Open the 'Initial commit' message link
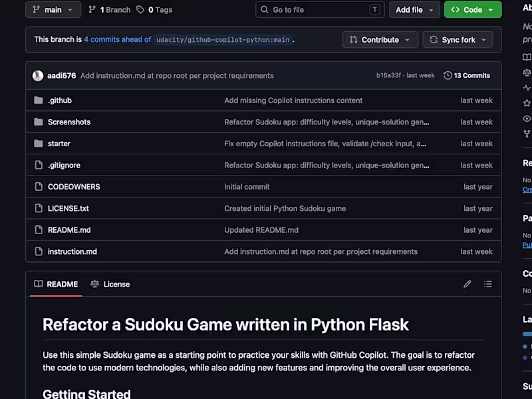The image size is (532, 399). pyautogui.click(x=247, y=187)
